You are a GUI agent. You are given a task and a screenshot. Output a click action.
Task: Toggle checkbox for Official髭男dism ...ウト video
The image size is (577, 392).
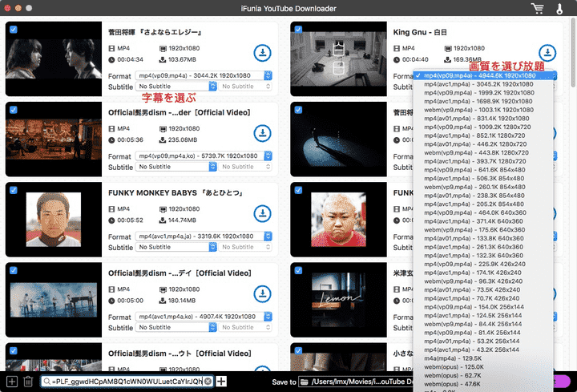(14, 350)
